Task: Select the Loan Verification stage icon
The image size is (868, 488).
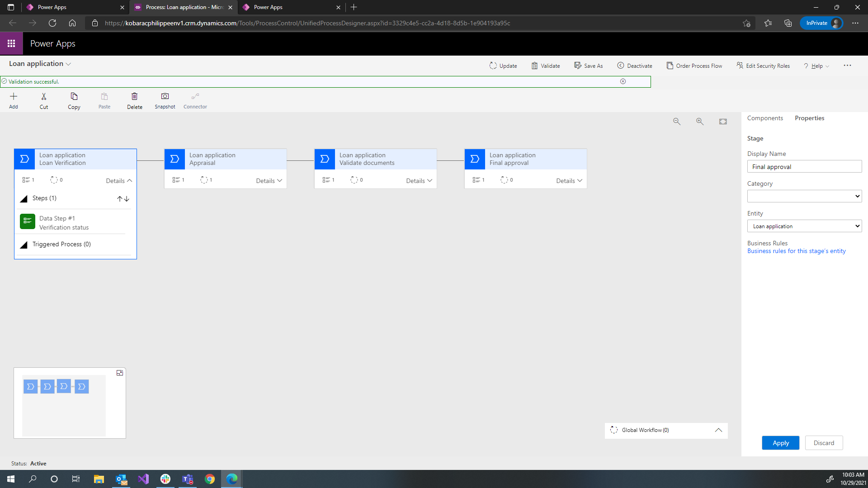Action: tap(25, 159)
